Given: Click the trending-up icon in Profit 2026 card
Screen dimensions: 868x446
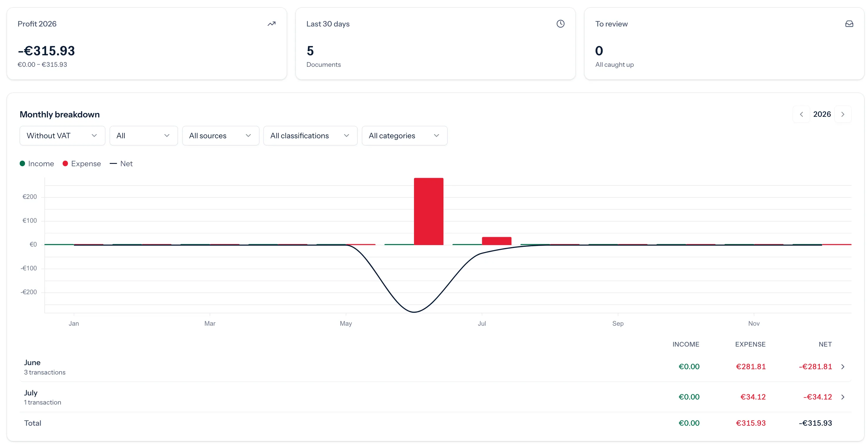Looking at the screenshot, I should tap(271, 24).
